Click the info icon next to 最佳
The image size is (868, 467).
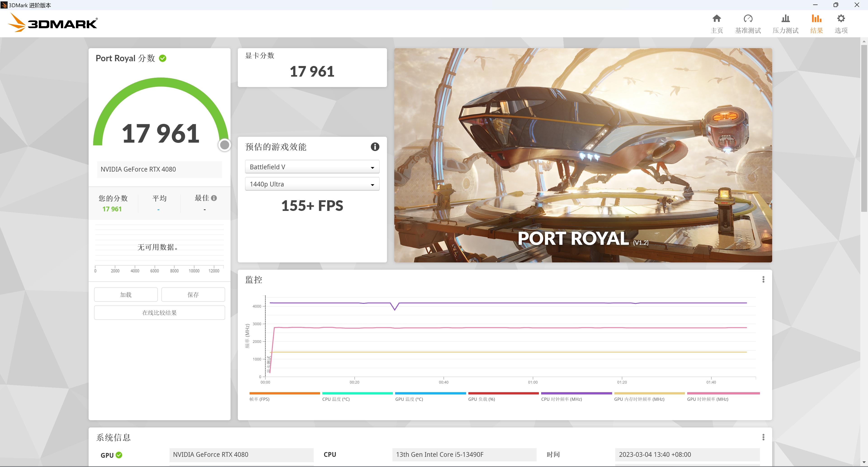[214, 198]
